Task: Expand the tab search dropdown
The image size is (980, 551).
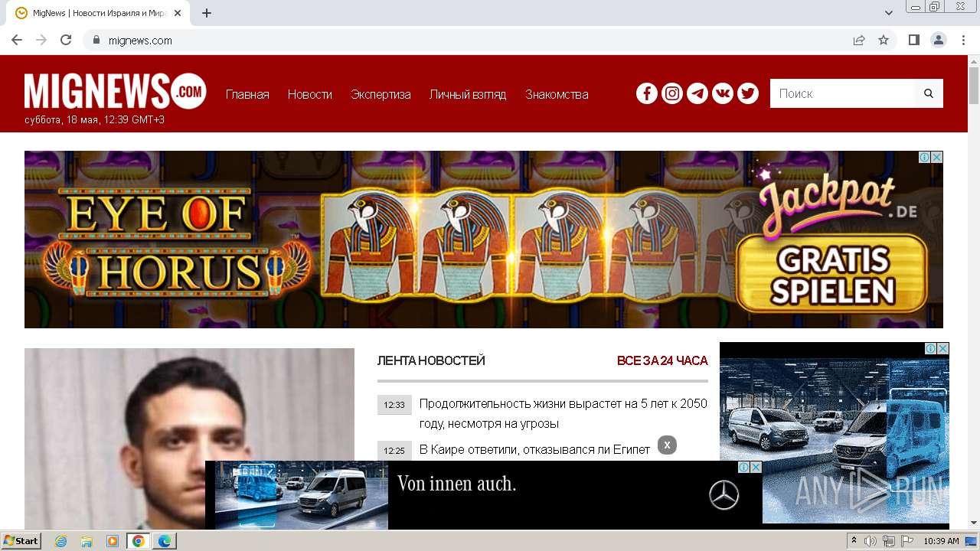Action: 889,13
